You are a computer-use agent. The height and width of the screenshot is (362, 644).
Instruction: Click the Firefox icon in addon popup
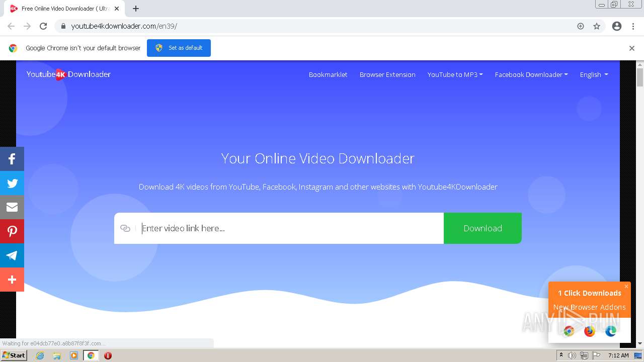pos(590,331)
